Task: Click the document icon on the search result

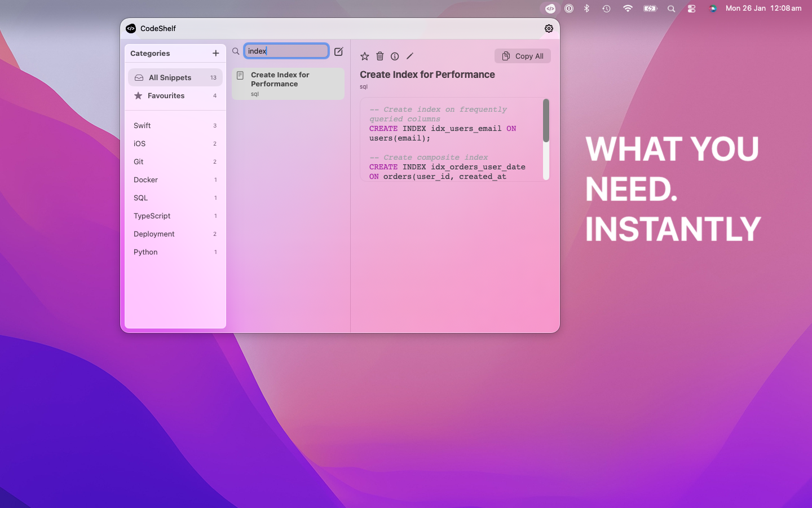Action: 241,75
